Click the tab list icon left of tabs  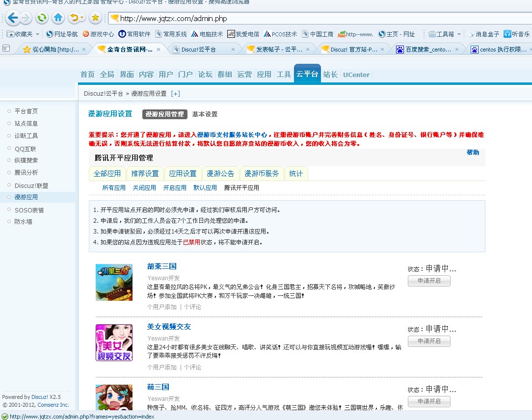coord(6,49)
